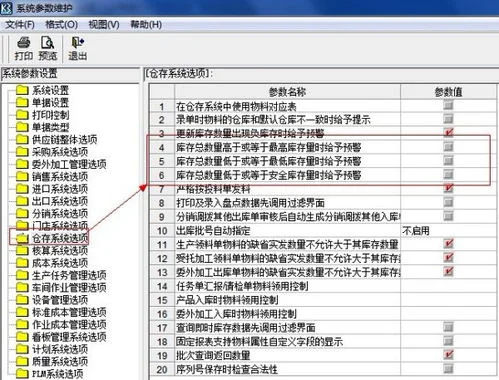The width and height of the screenshot is (499, 380).
Task: Click parameter text 在仓存系统中使用物料对应表
Action: coord(236,107)
